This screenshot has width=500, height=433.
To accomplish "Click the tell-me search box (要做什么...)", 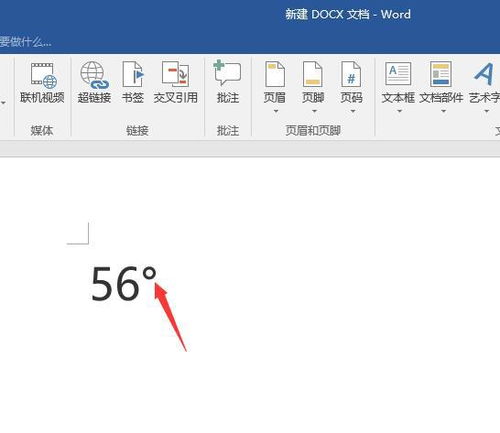I will click(x=26, y=42).
